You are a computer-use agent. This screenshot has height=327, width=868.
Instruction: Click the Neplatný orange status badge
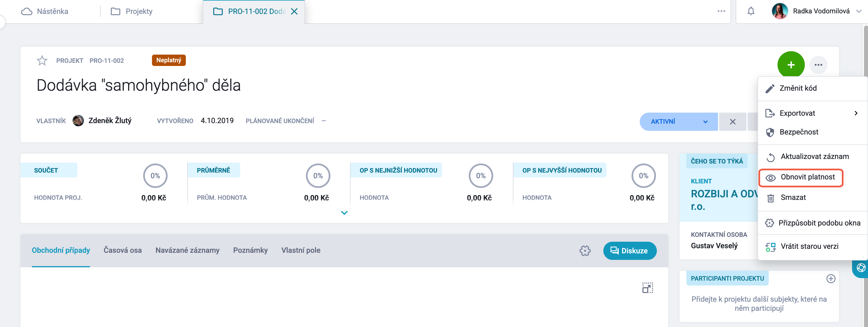(168, 60)
